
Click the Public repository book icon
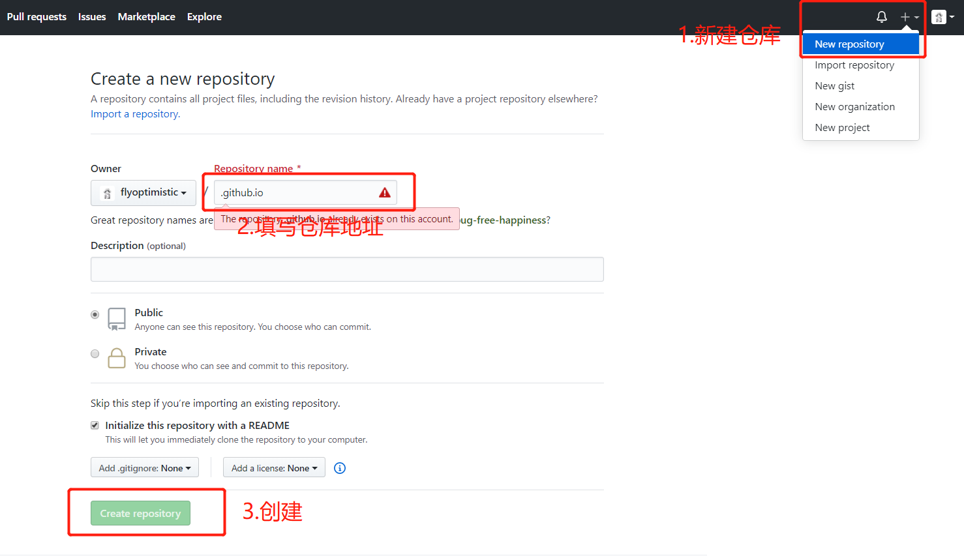(x=117, y=319)
